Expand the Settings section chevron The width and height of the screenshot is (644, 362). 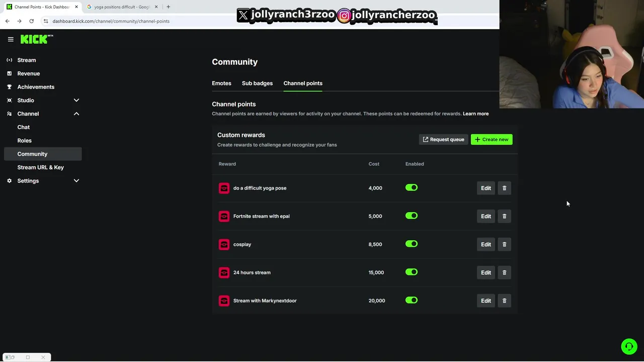click(x=76, y=180)
